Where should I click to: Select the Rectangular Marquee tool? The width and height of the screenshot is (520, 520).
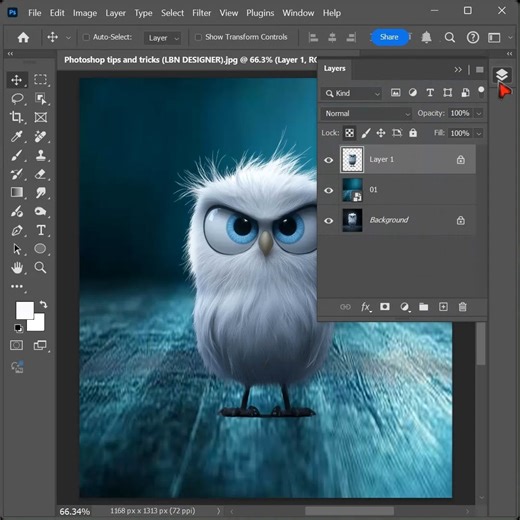(40, 79)
